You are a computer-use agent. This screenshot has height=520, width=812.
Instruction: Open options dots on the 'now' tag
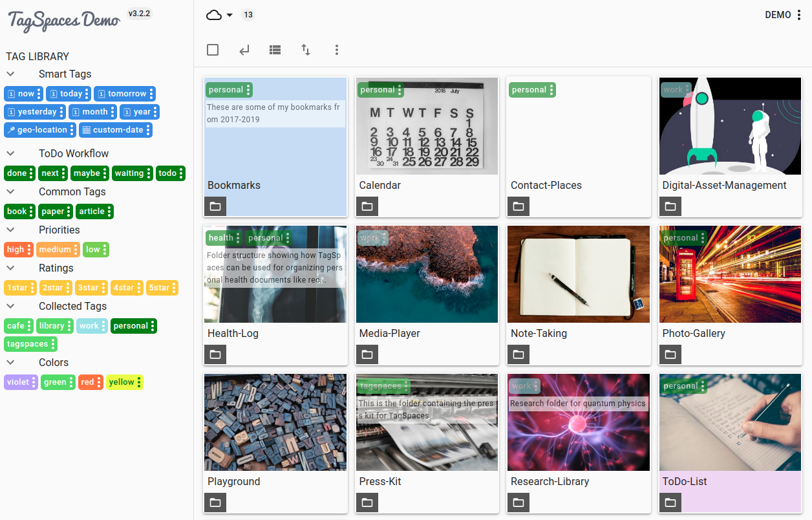point(39,94)
